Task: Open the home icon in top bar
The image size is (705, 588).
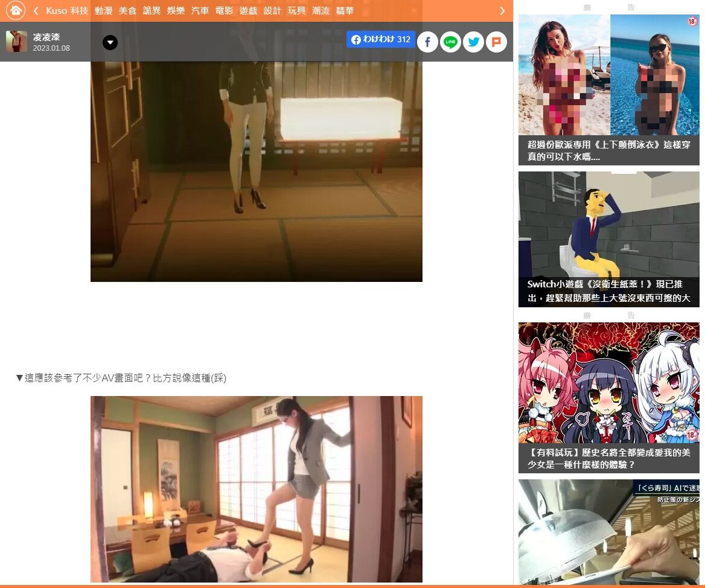Action: [x=16, y=10]
